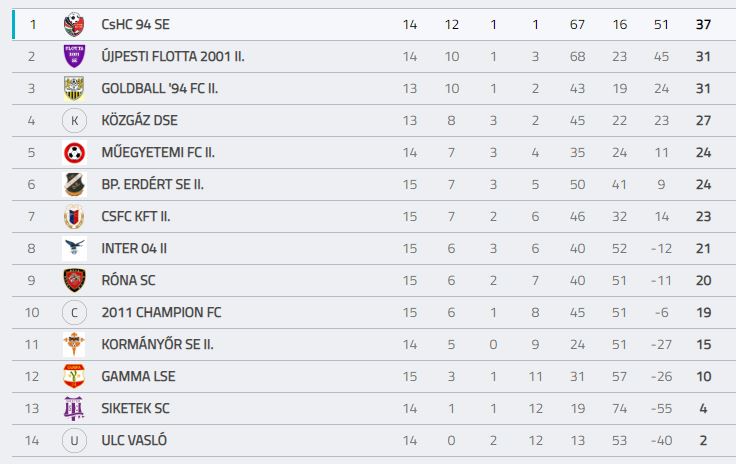The image size is (736, 464).
Task: Click the ULC VASLÓ team name
Action: point(134,440)
